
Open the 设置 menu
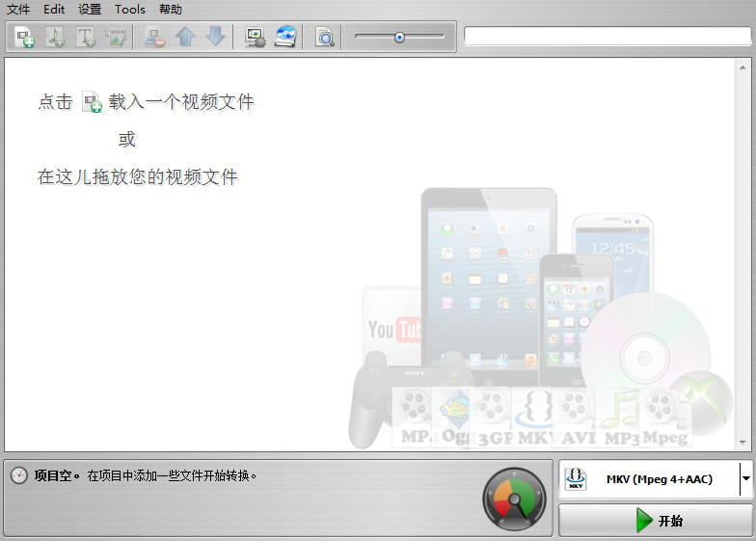90,9
